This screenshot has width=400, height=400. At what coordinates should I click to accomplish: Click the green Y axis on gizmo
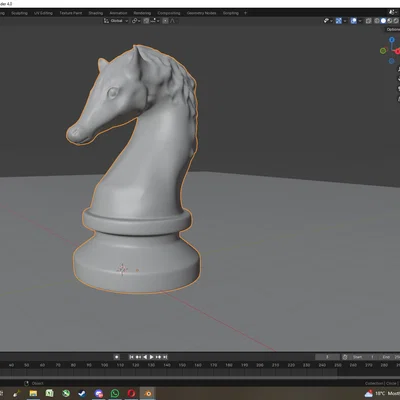click(x=383, y=51)
